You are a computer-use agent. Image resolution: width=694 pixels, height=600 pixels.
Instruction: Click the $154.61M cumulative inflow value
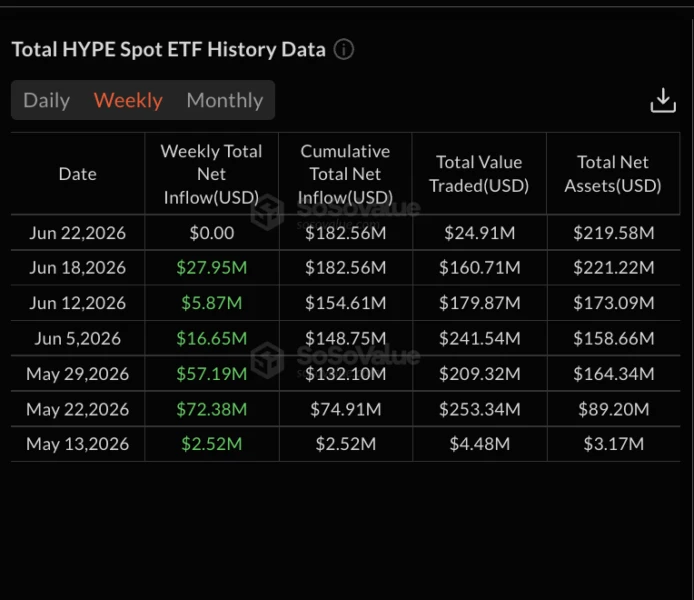[x=345, y=303]
